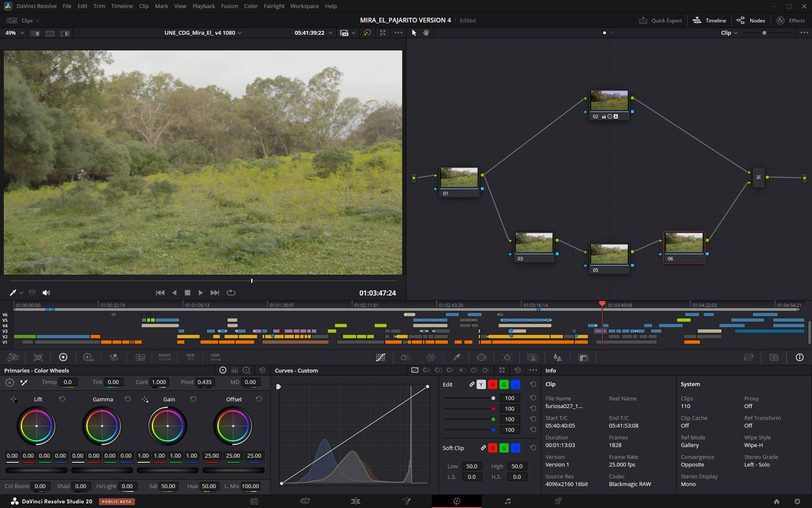Image resolution: width=812 pixels, height=508 pixels.
Task: Click the Quick Export button
Action: [661, 20]
